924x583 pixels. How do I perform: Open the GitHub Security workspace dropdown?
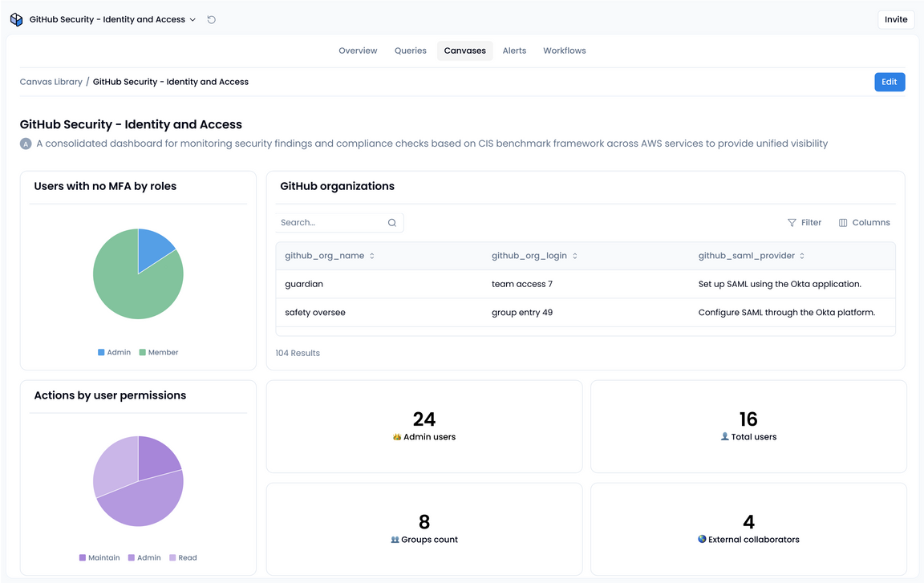[112, 19]
